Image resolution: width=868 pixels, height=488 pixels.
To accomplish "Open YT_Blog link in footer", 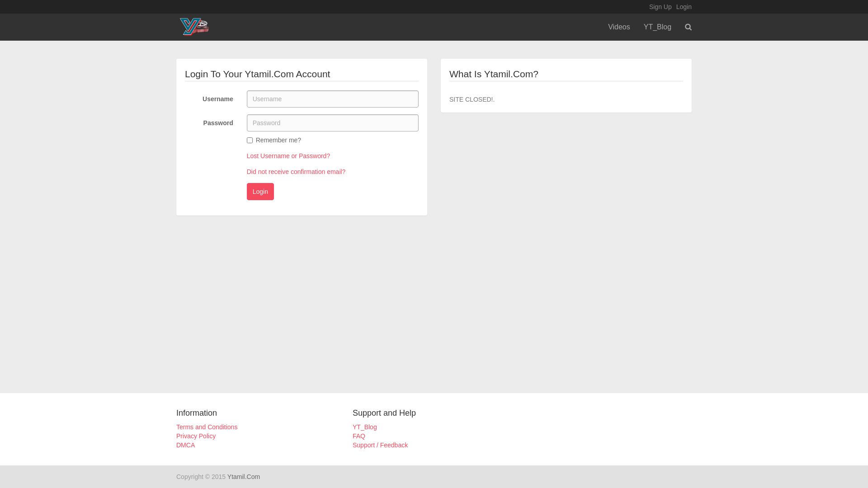I will tap(364, 427).
